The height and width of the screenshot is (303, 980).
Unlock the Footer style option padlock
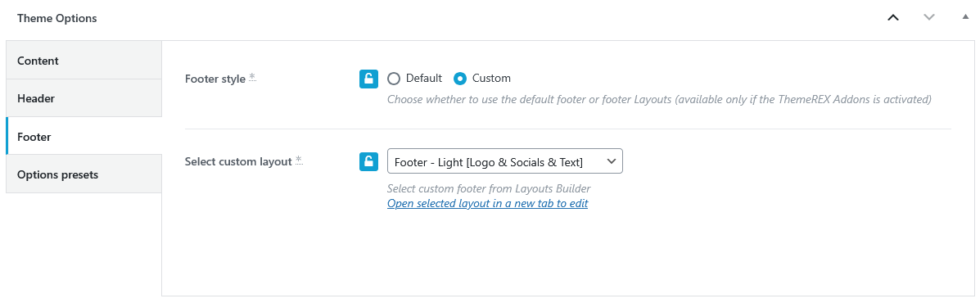point(368,79)
